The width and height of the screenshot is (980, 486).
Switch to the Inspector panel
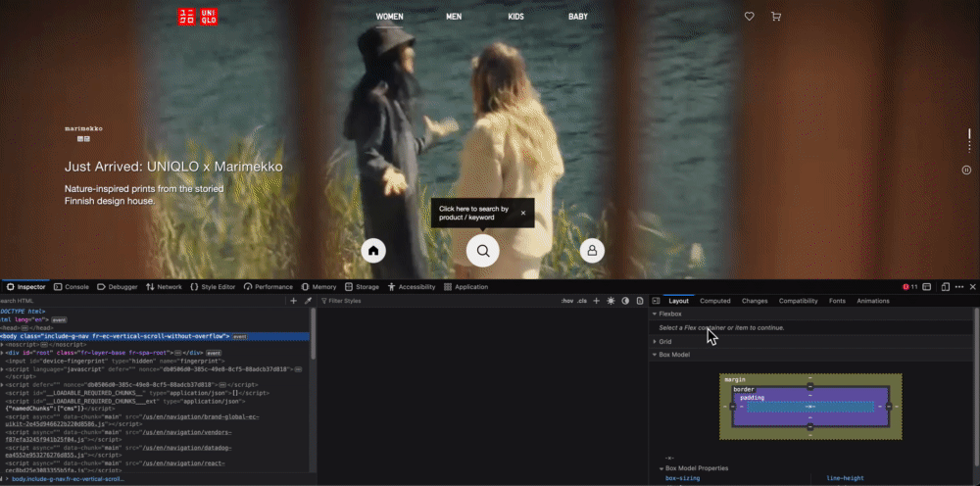26,287
